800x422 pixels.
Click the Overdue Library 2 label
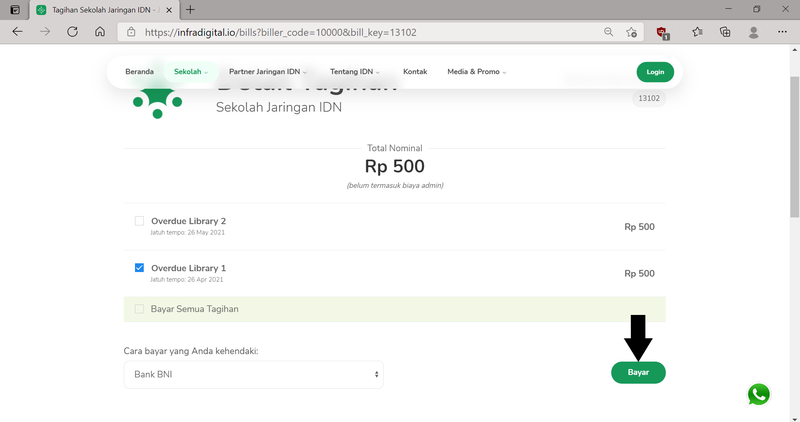[x=188, y=221]
